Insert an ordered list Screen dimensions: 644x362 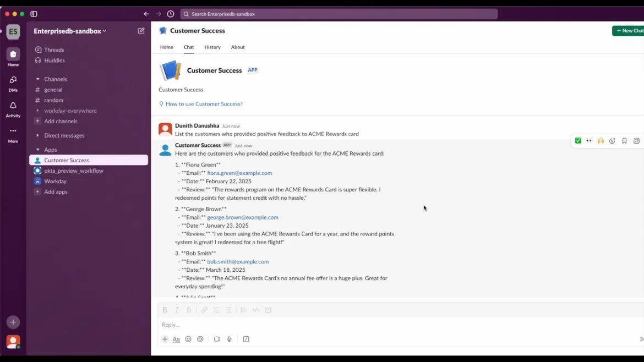(216, 310)
